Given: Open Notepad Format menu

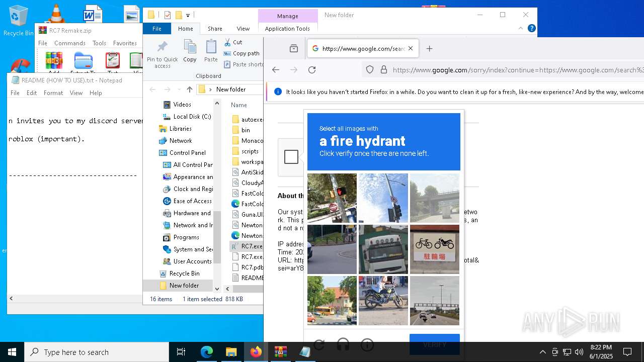Looking at the screenshot, I should point(53,93).
